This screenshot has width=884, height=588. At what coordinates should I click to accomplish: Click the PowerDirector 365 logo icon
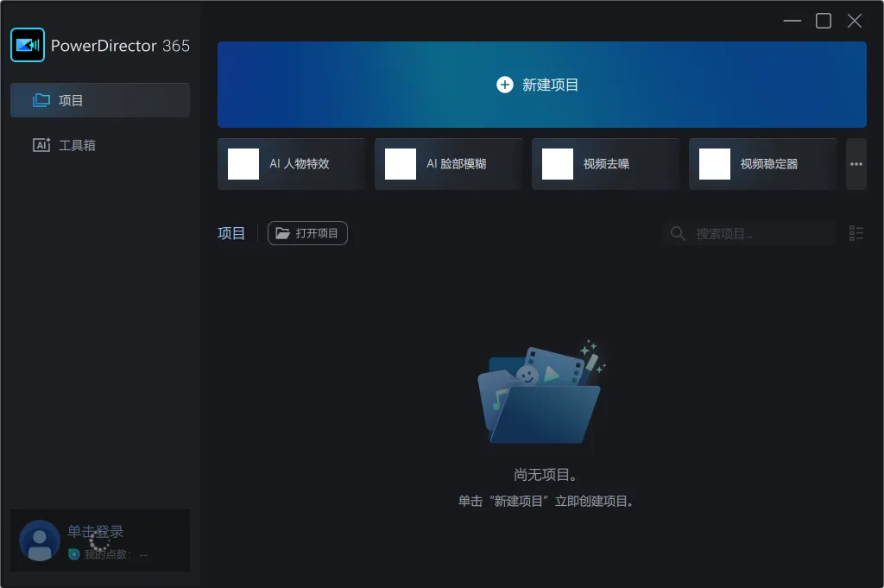pyautogui.click(x=28, y=45)
